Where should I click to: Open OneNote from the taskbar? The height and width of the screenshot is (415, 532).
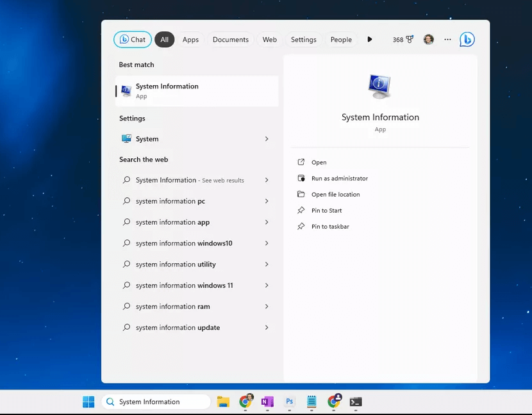[x=267, y=402]
